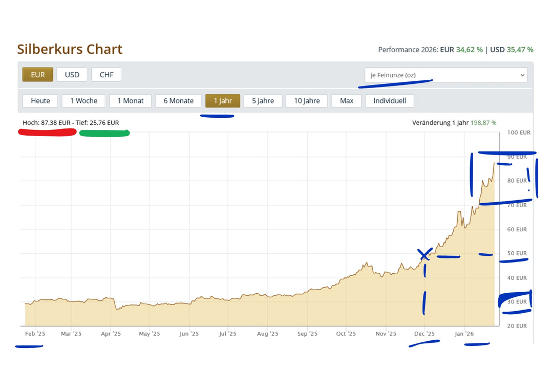Switch to the 10 Jahre view
This screenshot has width=553, height=392.
307,101
